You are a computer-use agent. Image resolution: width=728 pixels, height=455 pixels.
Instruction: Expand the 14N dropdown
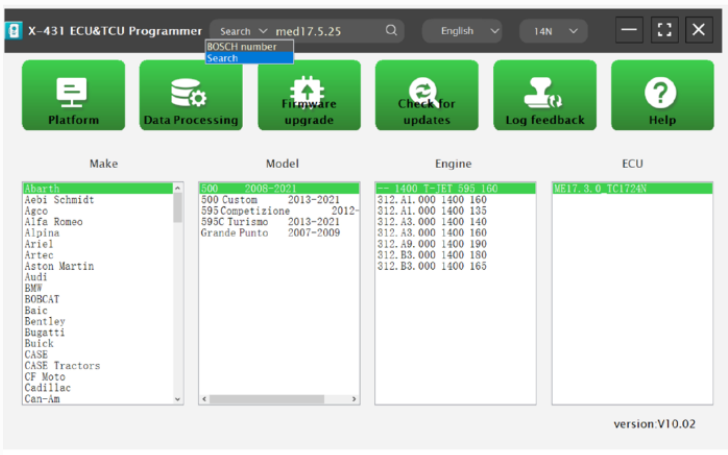tap(553, 31)
